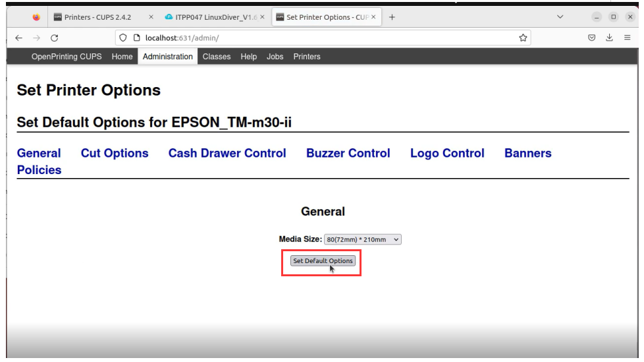Switch to Printers - CUPS 2.4.2 tab

103,17
